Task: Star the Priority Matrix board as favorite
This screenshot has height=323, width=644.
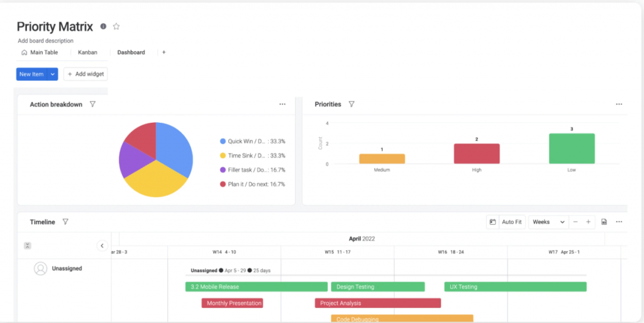Action: click(116, 26)
